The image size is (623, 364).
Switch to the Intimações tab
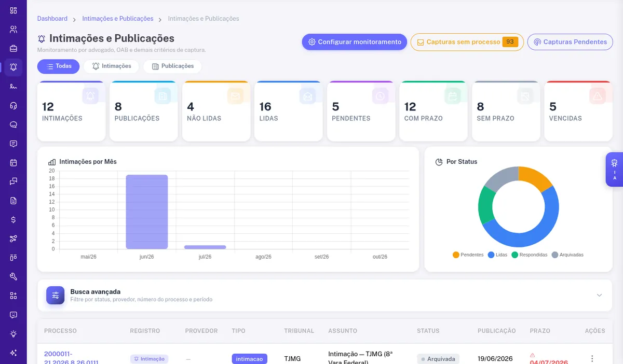click(x=111, y=66)
